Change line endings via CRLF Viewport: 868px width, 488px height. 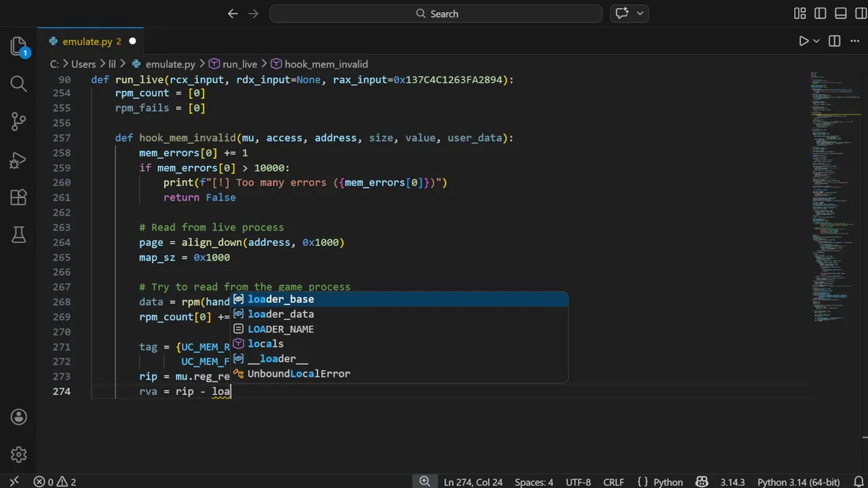[613, 482]
